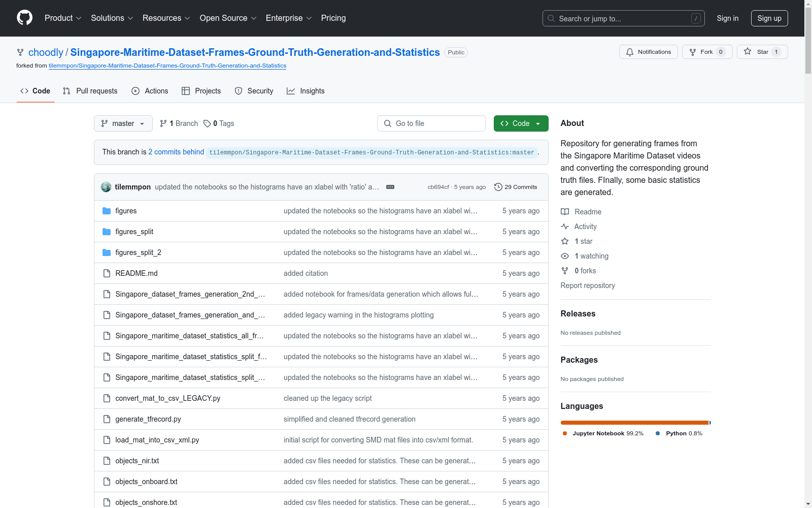Switch to the Code tab
Image resolution: width=812 pixels, height=508 pixels.
[x=36, y=91]
